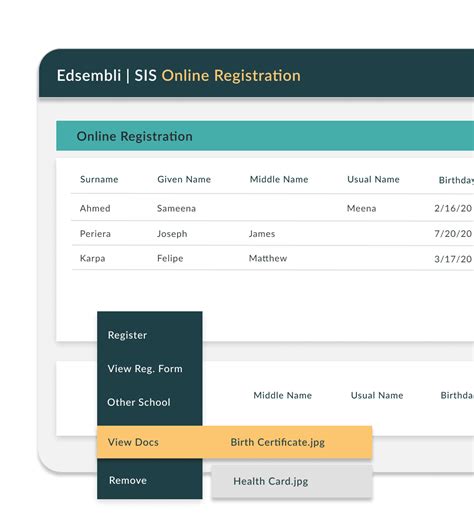Click Middle Name header in lower table
Viewport: 474px width, 521px height.
click(x=283, y=395)
